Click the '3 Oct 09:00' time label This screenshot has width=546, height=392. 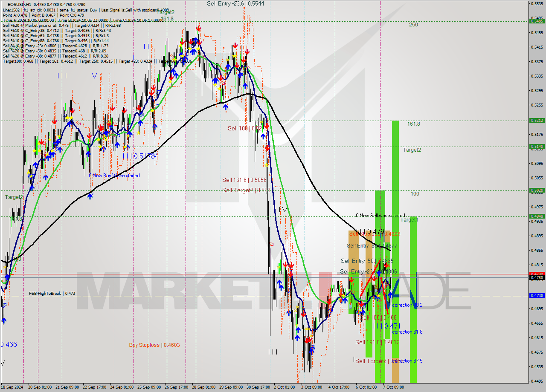point(312,387)
